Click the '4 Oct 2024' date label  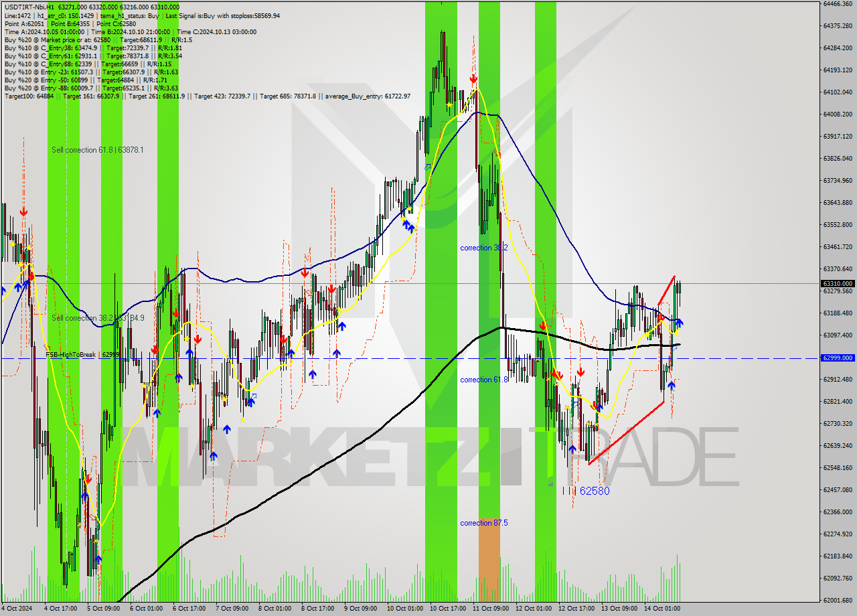pyautogui.click(x=17, y=609)
